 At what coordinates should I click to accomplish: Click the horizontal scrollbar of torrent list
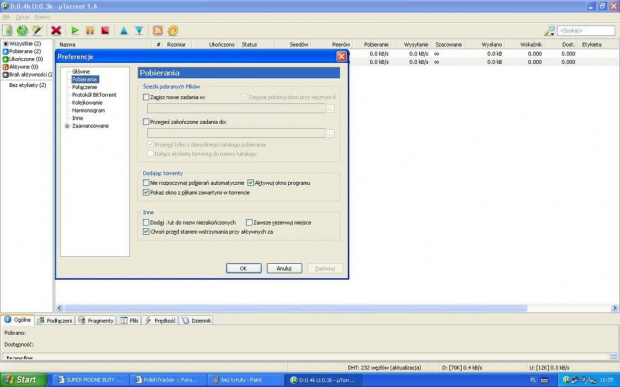point(295,308)
